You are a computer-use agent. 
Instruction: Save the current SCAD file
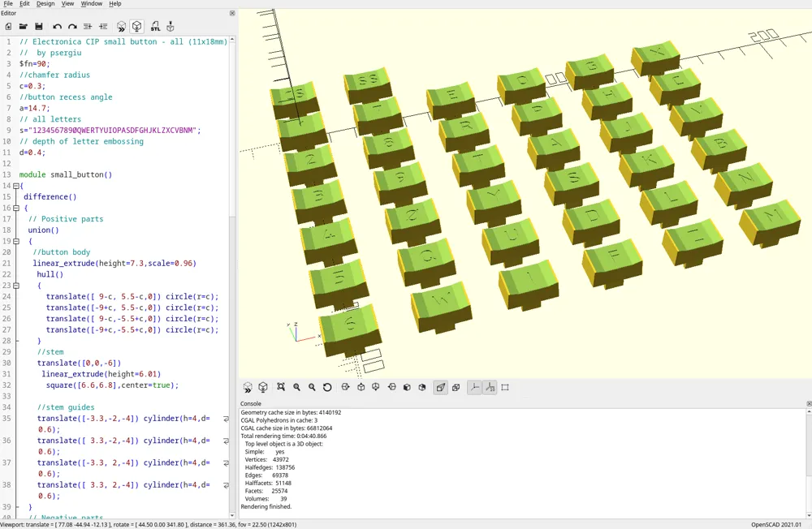[x=39, y=27]
